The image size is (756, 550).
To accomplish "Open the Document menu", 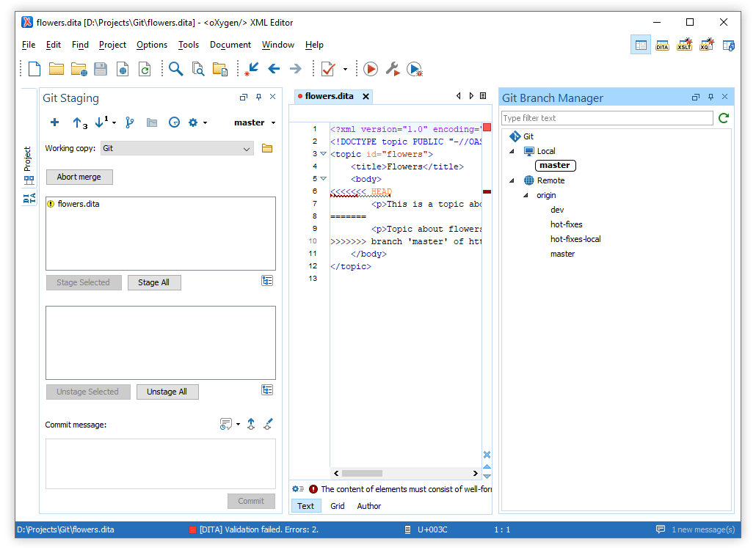I will click(230, 45).
